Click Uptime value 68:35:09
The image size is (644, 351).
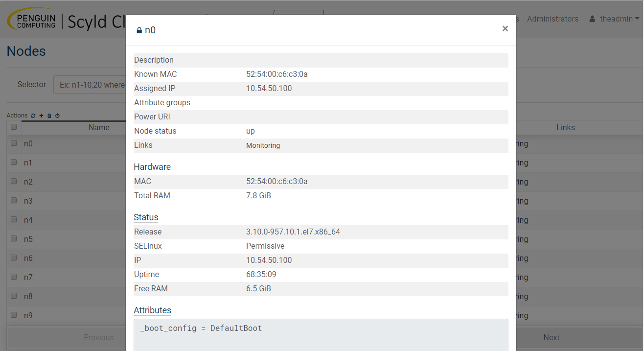(x=261, y=275)
